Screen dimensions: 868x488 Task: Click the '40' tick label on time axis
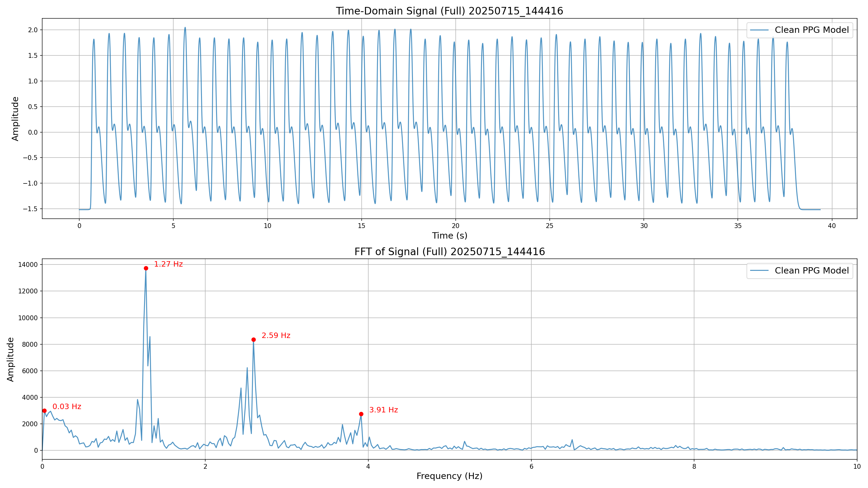[x=832, y=226]
